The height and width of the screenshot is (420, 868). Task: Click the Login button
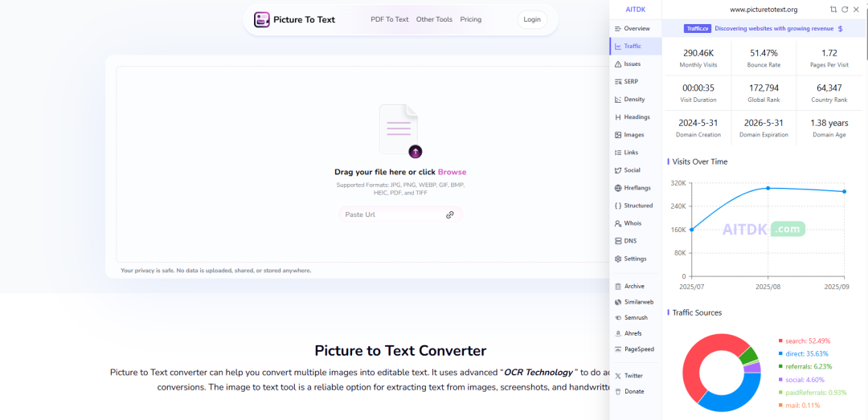(532, 19)
